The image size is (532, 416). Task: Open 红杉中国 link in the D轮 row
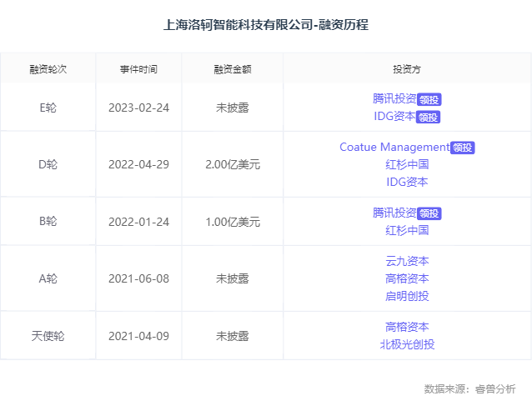407,164
